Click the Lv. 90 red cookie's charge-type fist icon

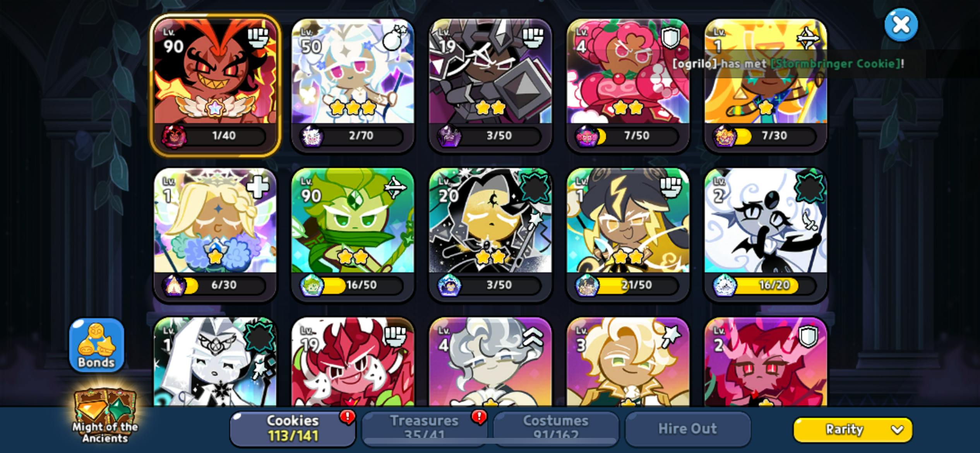pos(258,38)
